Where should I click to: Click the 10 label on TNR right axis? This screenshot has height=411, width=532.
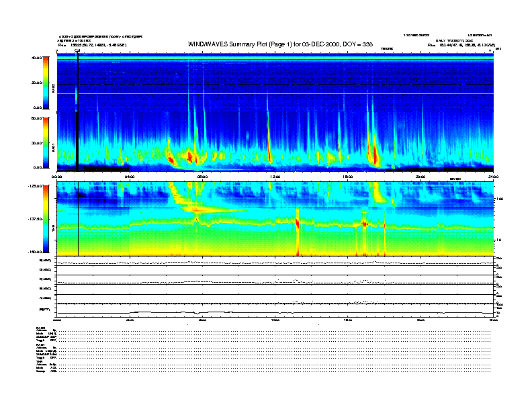click(x=498, y=240)
